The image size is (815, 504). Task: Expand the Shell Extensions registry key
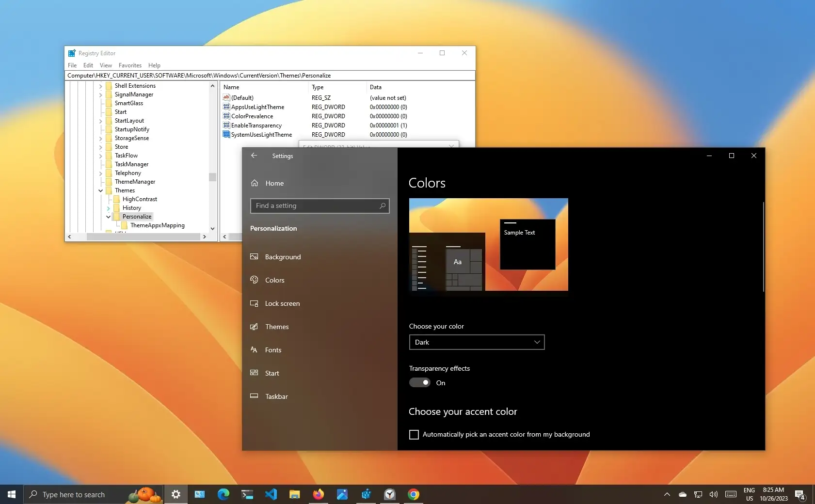100,85
